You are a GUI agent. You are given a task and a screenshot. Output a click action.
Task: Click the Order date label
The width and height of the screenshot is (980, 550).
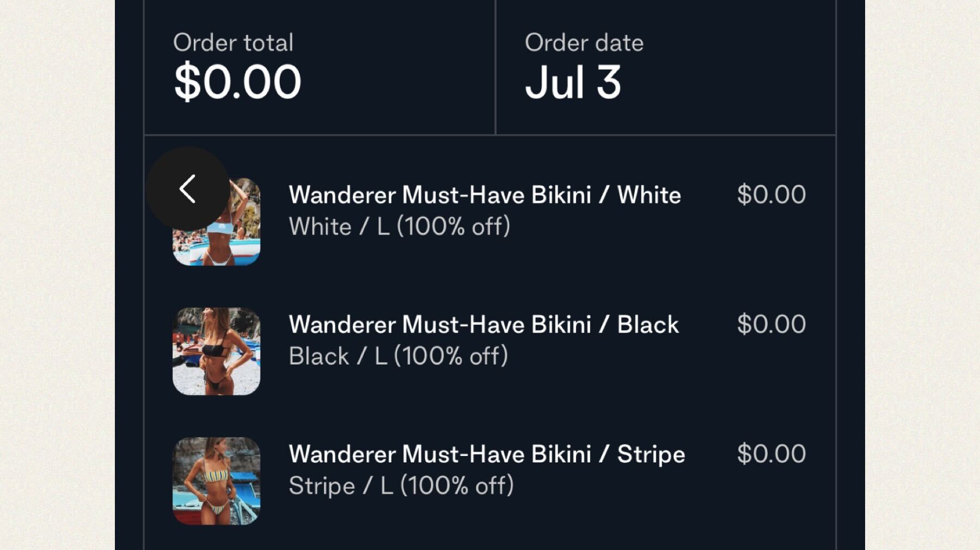tap(584, 43)
